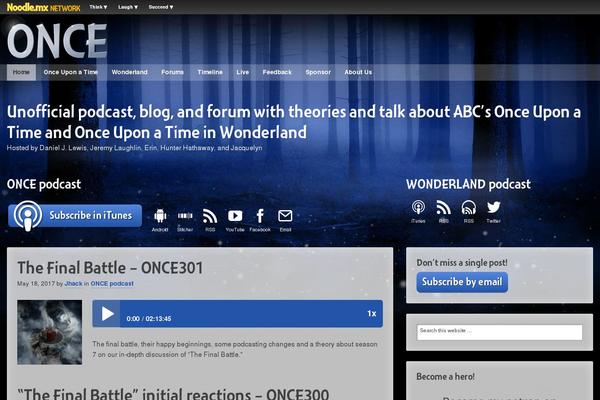Open the Wonderland RSS feed wave icon
This screenshot has width=600, height=400.
pyautogui.click(x=443, y=211)
